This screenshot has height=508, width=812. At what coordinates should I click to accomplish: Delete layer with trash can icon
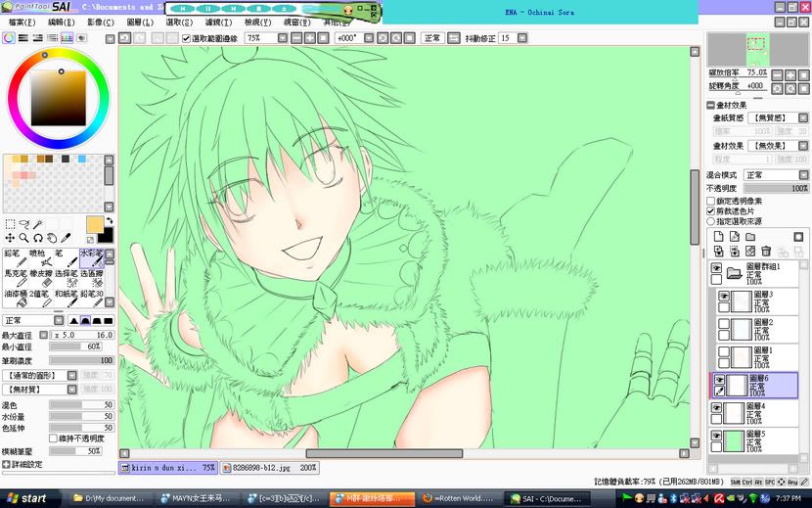pyautogui.click(x=766, y=252)
